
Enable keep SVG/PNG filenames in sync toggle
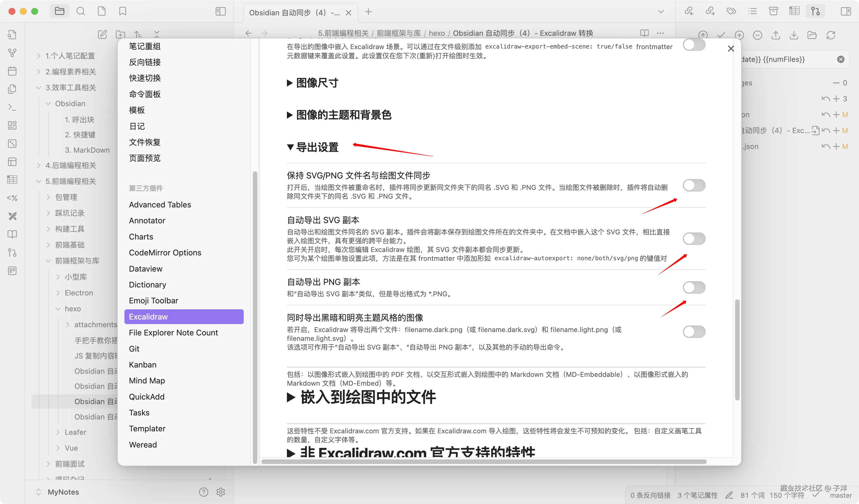694,186
